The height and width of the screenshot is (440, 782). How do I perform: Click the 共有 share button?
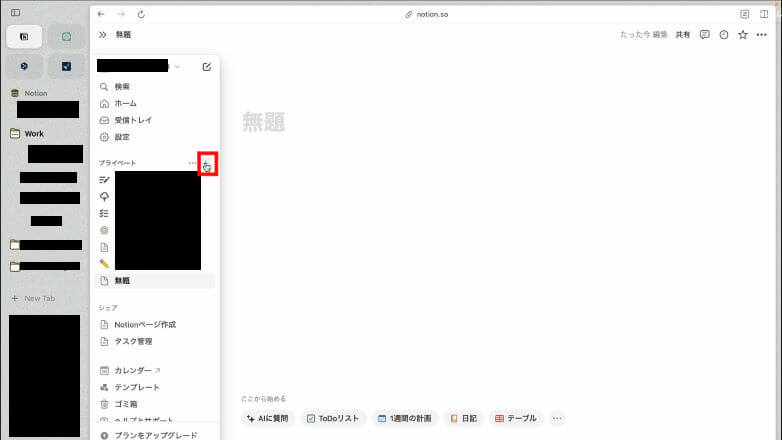pos(682,35)
